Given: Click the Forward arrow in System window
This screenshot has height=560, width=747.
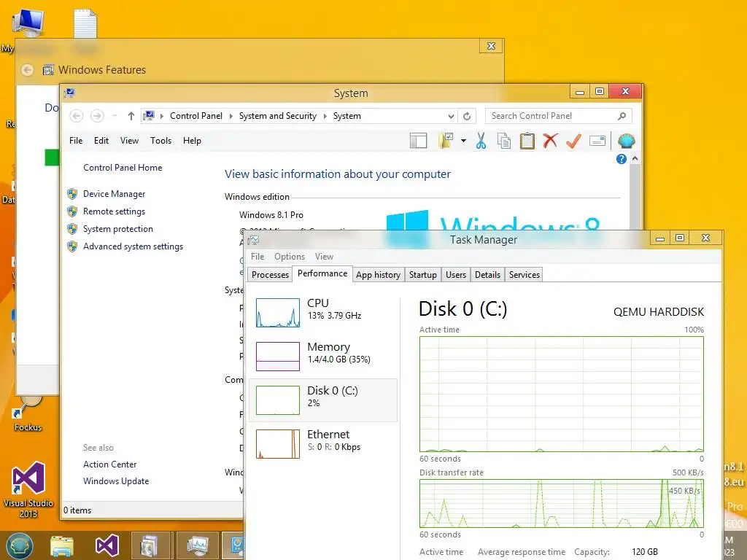Looking at the screenshot, I should (97, 116).
